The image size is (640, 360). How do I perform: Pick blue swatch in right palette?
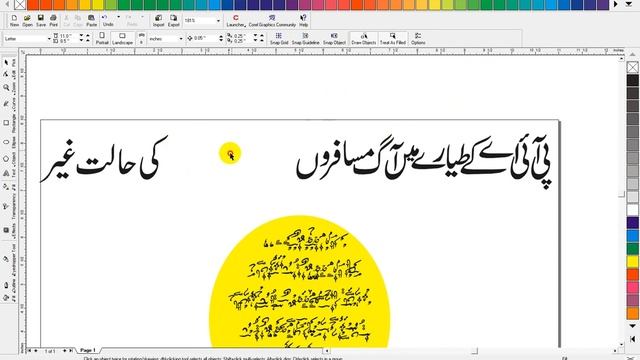(633, 236)
